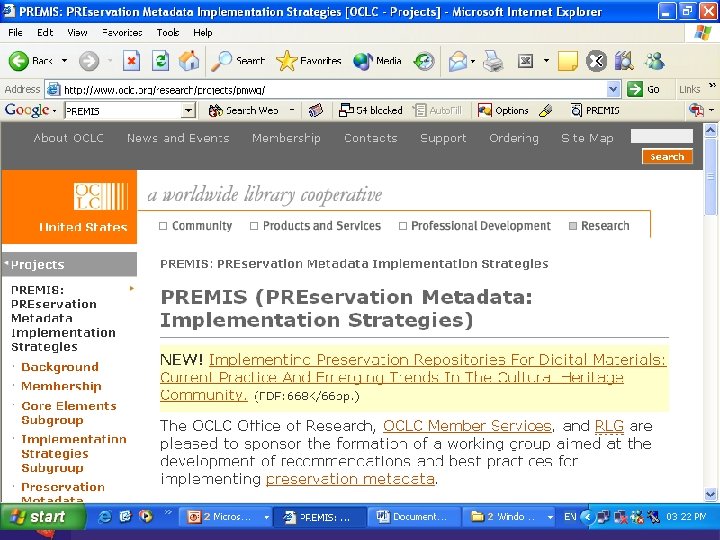Screen dimensions: 720x540
Task: Toggle the Research section box
Action: [573, 226]
